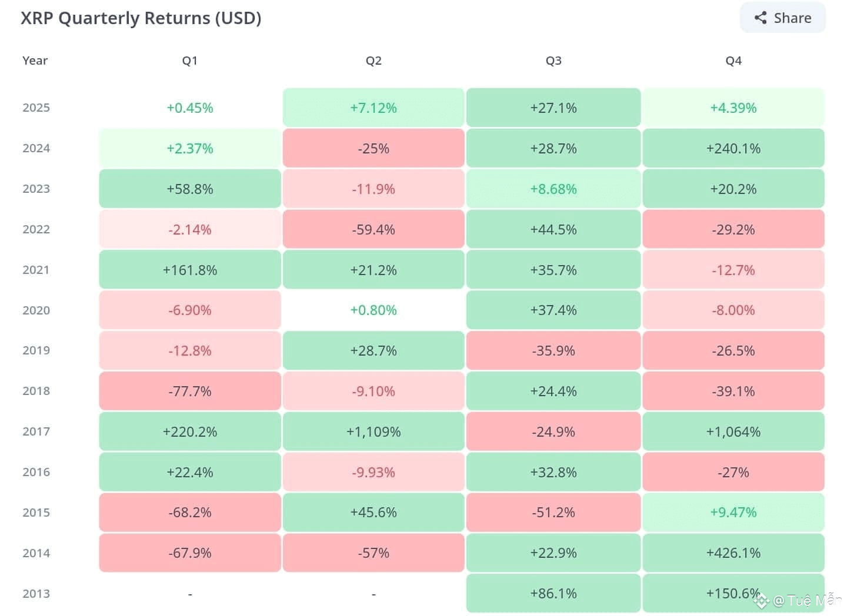Click the 2024 Q4 cell showing +240.1%
Screen dimensions: 847x616
pos(733,148)
